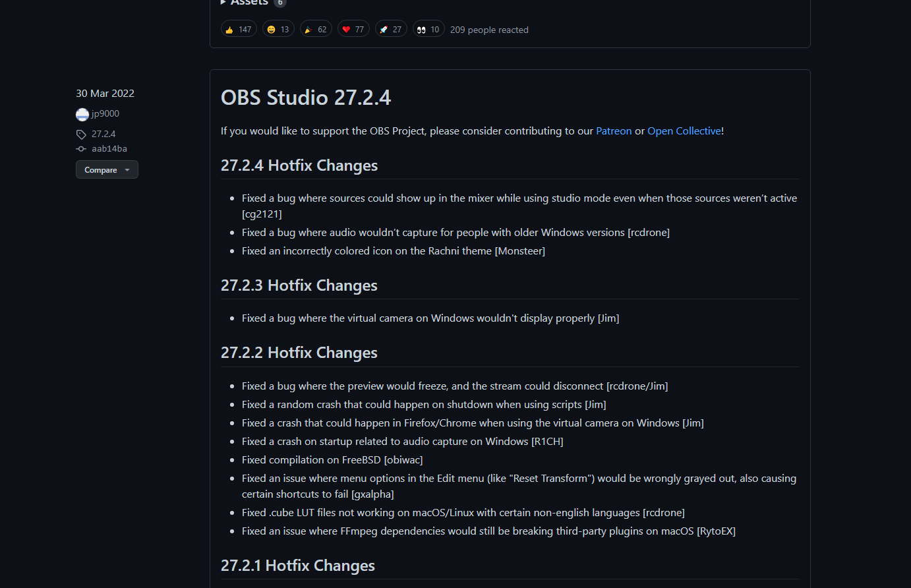
Task: Click the hooray party reaction emoji
Action: 309,28
